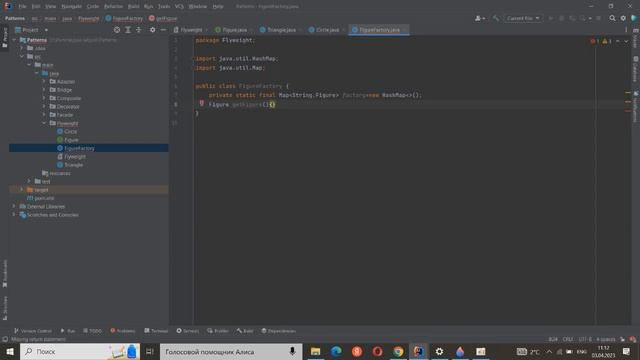
Task: Open File Explorer from the taskbar
Action: (315, 351)
